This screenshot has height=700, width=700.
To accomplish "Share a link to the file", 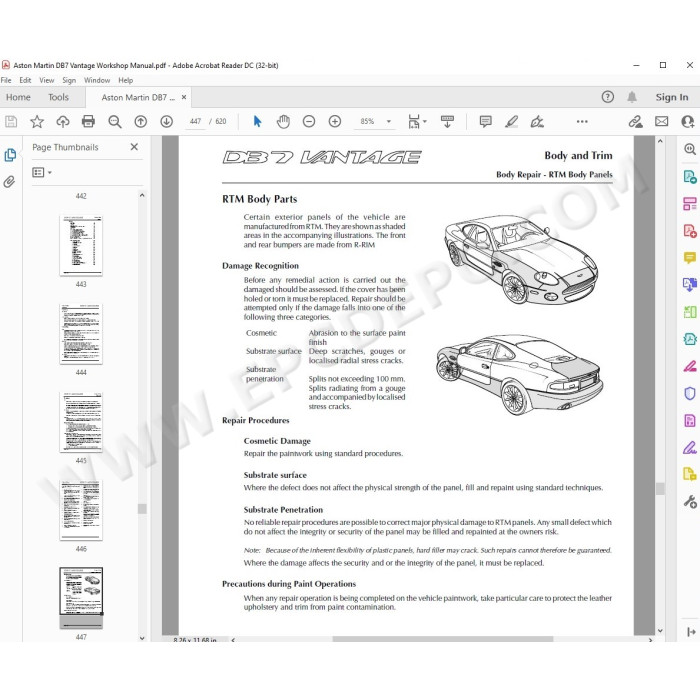I will pyautogui.click(x=635, y=121).
